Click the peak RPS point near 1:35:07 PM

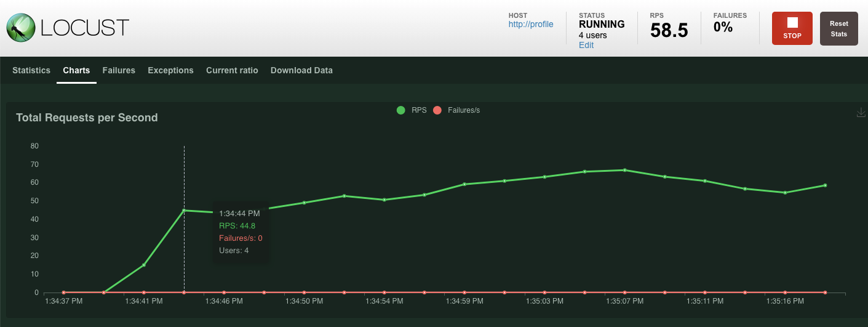pyautogui.click(x=625, y=170)
